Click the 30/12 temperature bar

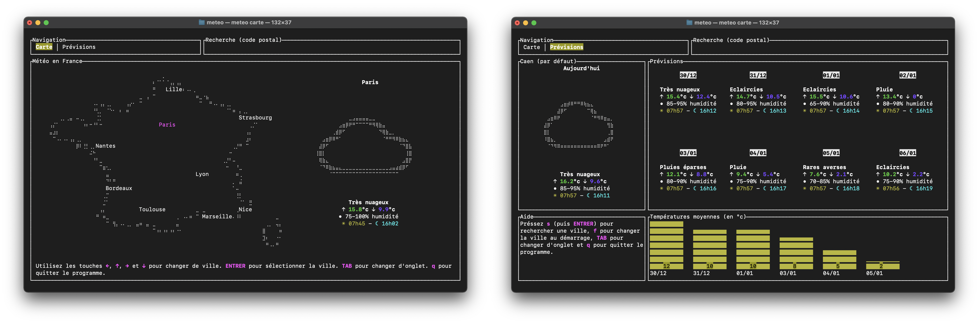pos(666,245)
